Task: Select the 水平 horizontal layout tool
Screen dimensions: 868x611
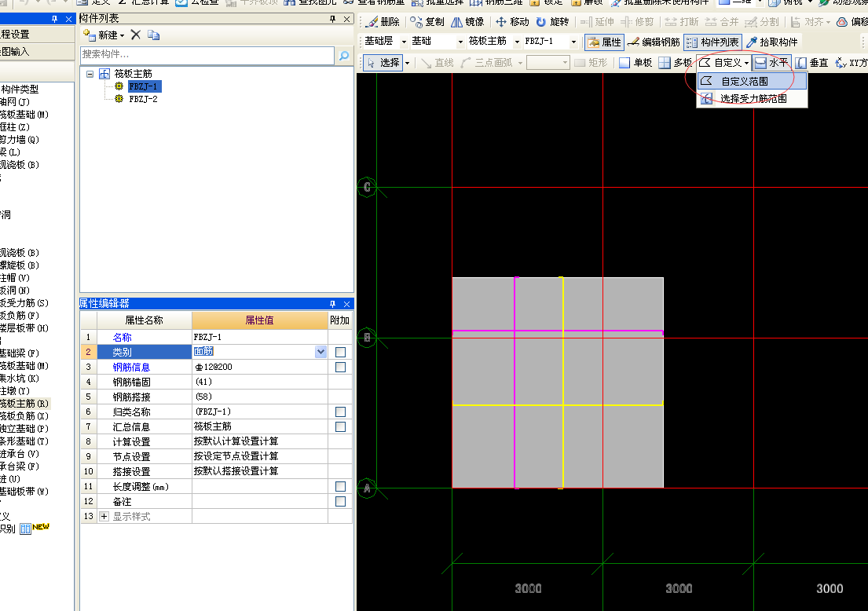Action: click(x=771, y=63)
